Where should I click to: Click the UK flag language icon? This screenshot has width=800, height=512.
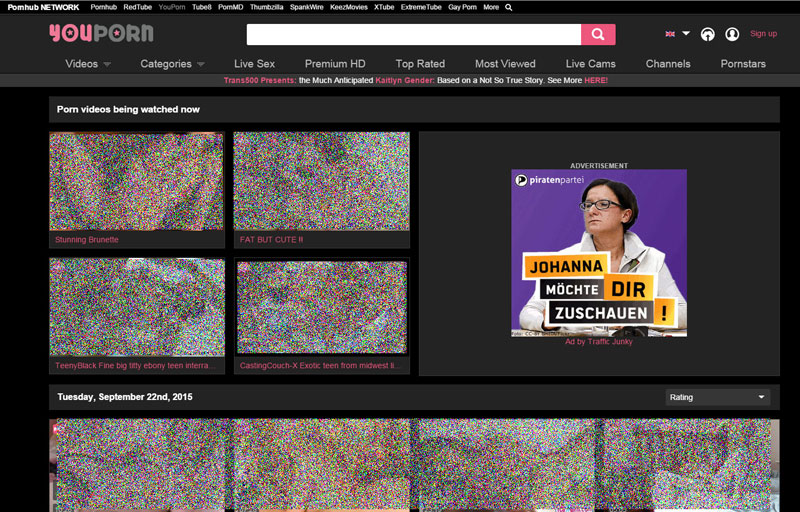670,34
